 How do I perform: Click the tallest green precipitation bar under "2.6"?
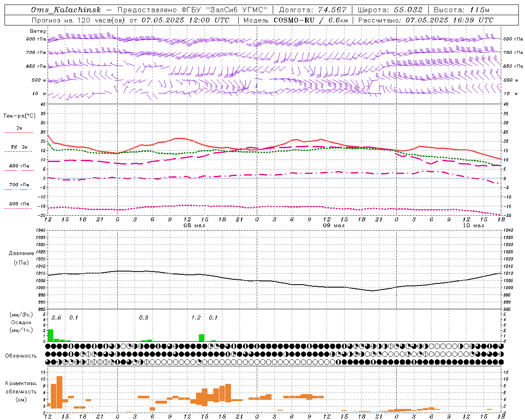pyautogui.click(x=50, y=335)
